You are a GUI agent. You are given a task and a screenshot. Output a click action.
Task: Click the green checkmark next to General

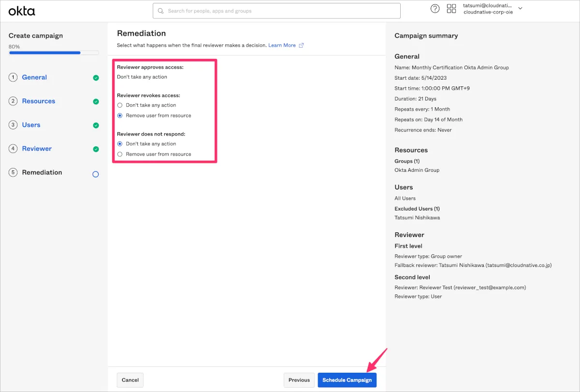click(x=96, y=78)
